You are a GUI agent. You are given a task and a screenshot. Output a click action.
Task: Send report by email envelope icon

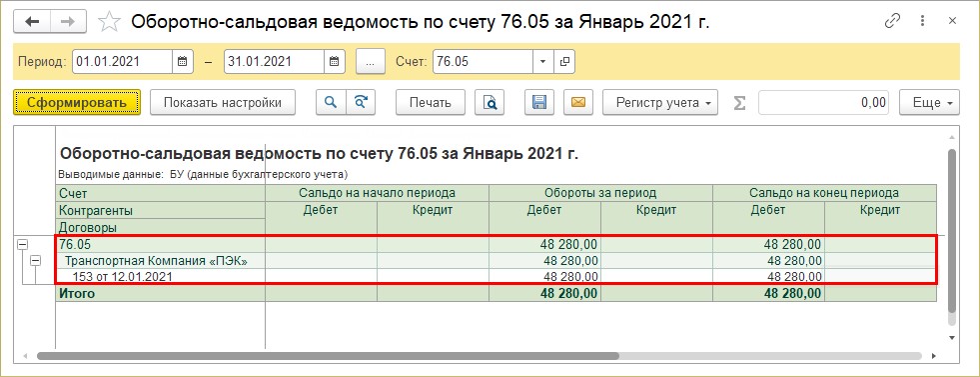click(578, 103)
